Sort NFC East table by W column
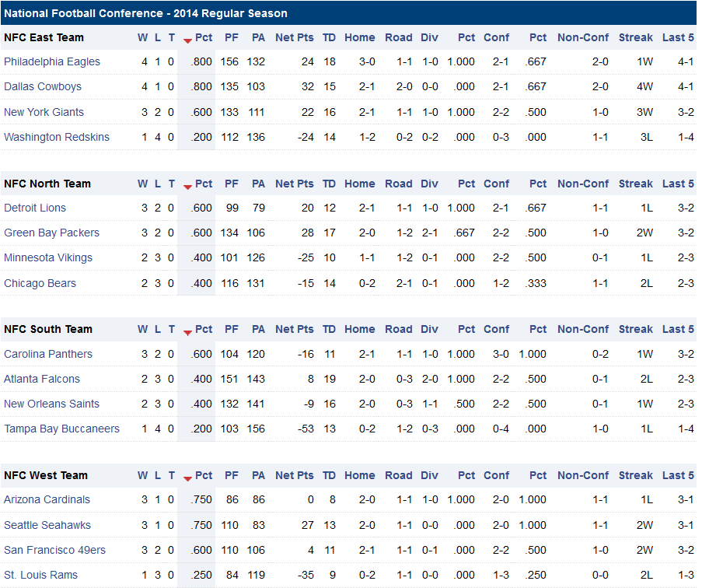 tap(142, 37)
